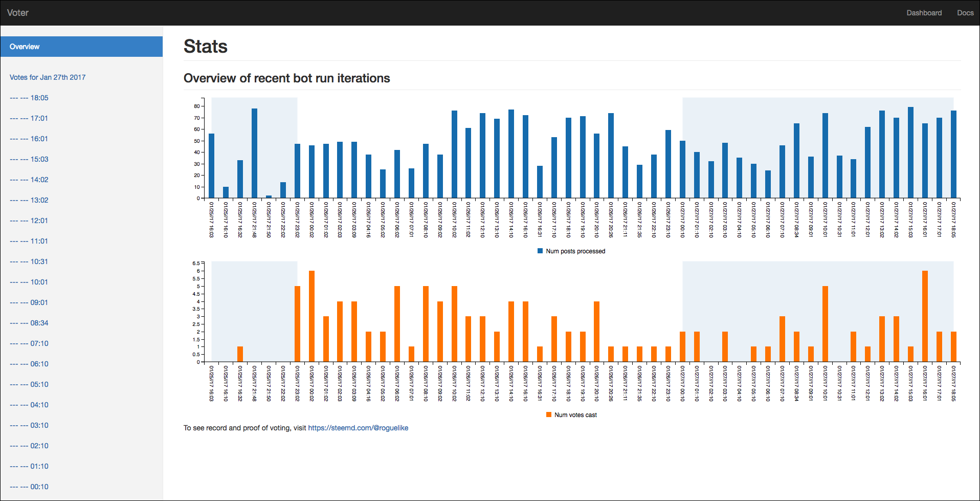Go to the Dashboard nav item
980x501 pixels.
pyautogui.click(x=924, y=13)
